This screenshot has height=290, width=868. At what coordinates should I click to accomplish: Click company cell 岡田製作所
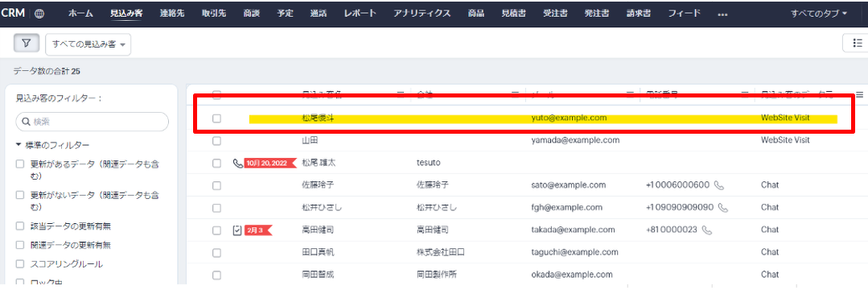(x=437, y=274)
